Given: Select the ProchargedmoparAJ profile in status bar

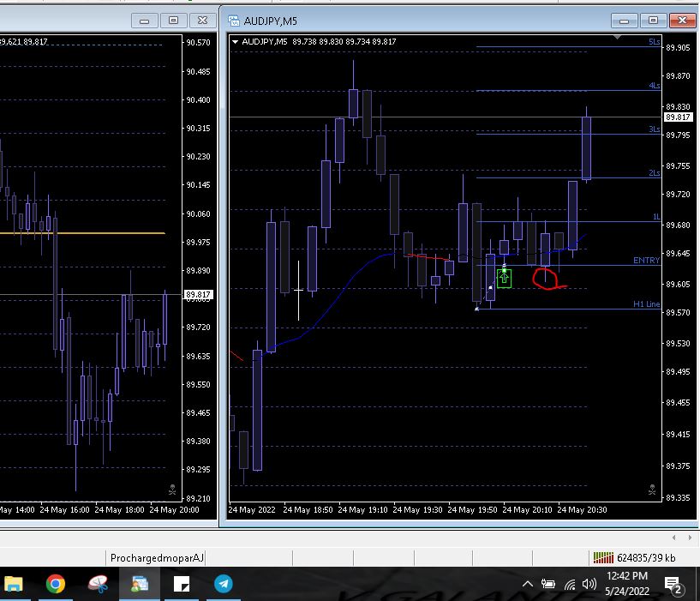Looking at the screenshot, I should [x=158, y=558].
